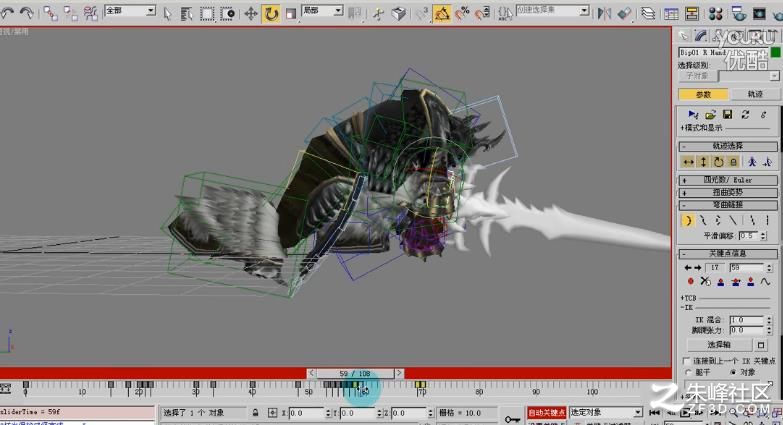
Task: Toggle Window/Crossing selection mode
Action: [x=227, y=14]
